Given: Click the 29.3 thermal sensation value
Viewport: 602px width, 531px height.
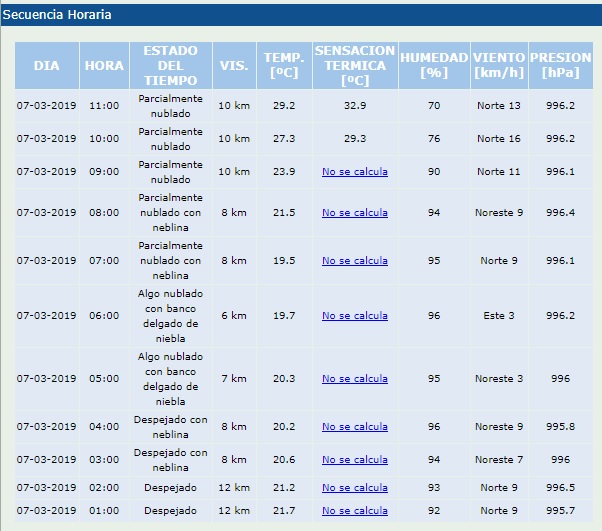Looking at the screenshot, I should pyautogui.click(x=355, y=139).
